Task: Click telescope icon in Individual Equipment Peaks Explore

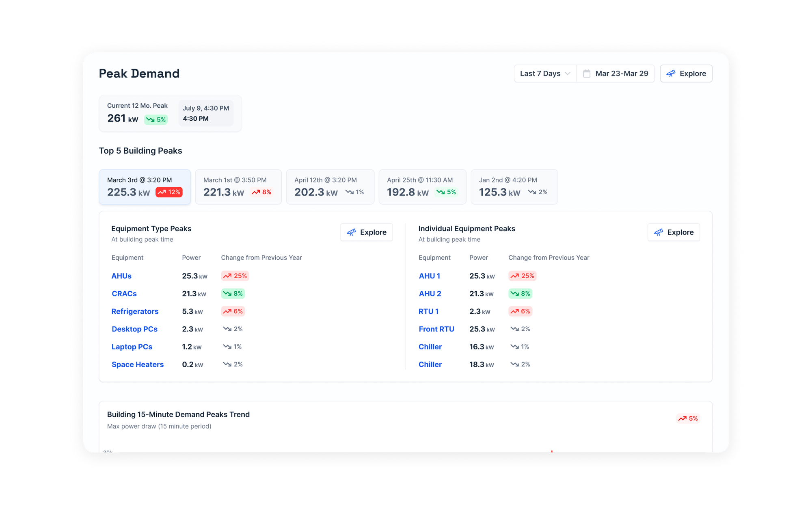Action: coord(658,232)
